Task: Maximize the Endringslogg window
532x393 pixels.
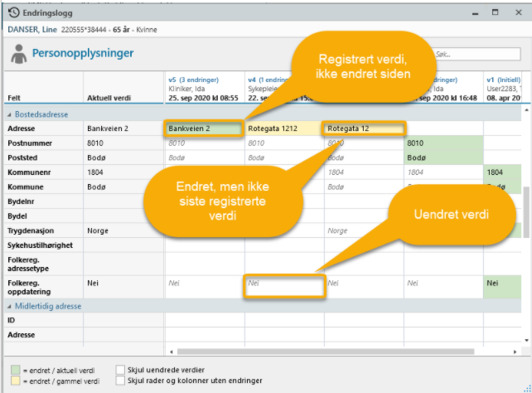Action: pos(495,12)
